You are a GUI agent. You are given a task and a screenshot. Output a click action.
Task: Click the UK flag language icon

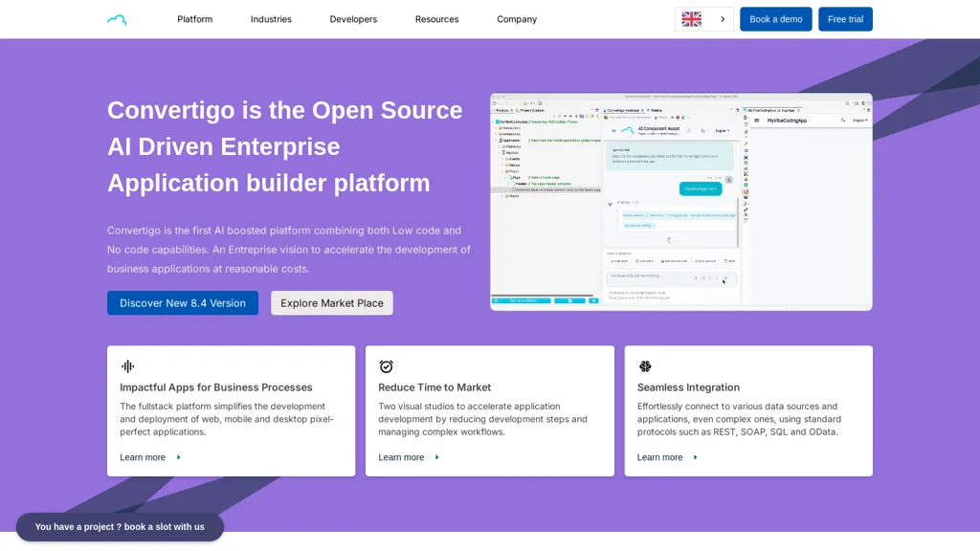click(691, 19)
